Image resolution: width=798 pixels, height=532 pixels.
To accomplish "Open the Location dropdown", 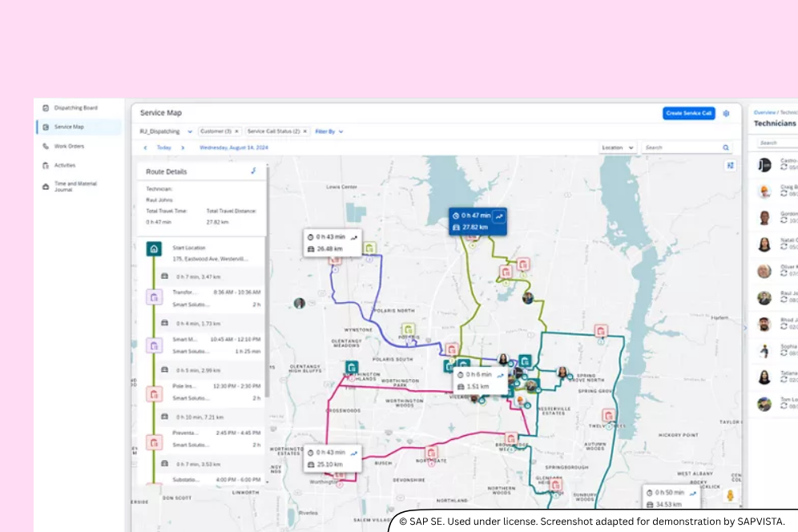I will tap(618, 147).
